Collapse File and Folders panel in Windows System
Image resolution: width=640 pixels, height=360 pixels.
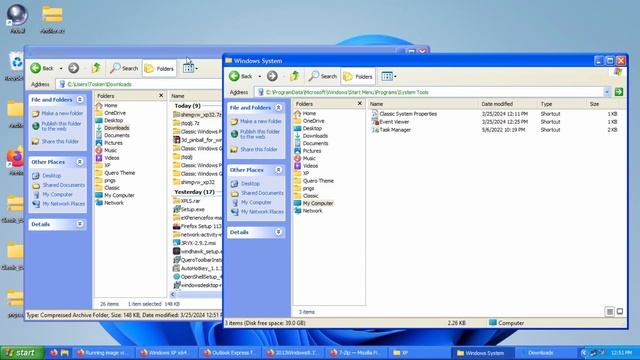coord(278,108)
